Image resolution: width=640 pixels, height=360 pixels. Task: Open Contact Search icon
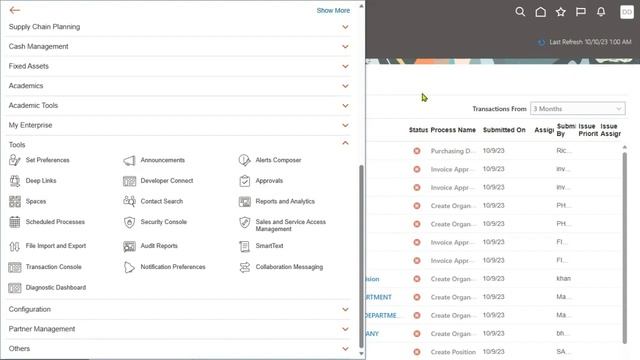pyautogui.click(x=129, y=201)
